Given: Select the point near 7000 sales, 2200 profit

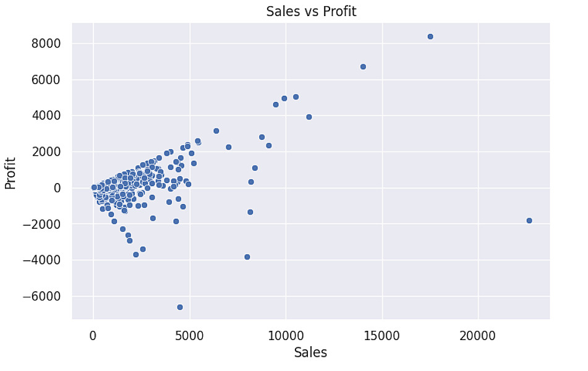Looking at the screenshot, I should (228, 147).
